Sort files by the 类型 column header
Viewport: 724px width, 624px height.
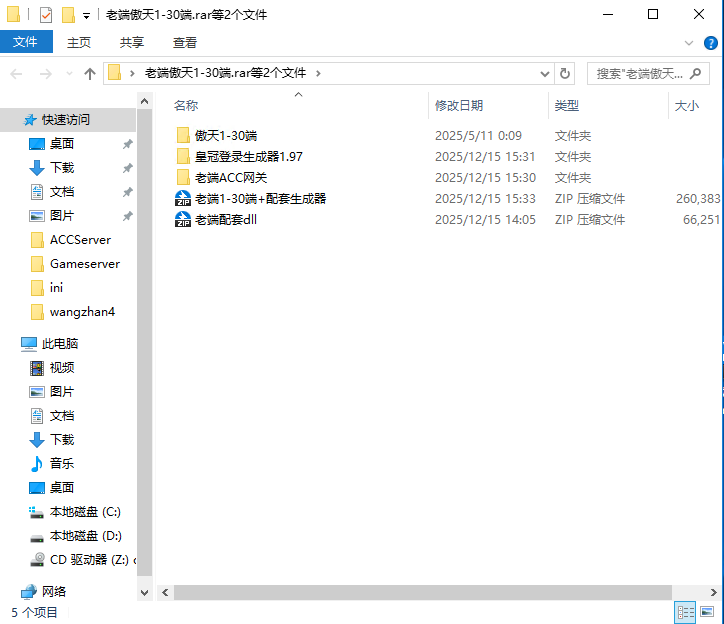[x=567, y=105]
